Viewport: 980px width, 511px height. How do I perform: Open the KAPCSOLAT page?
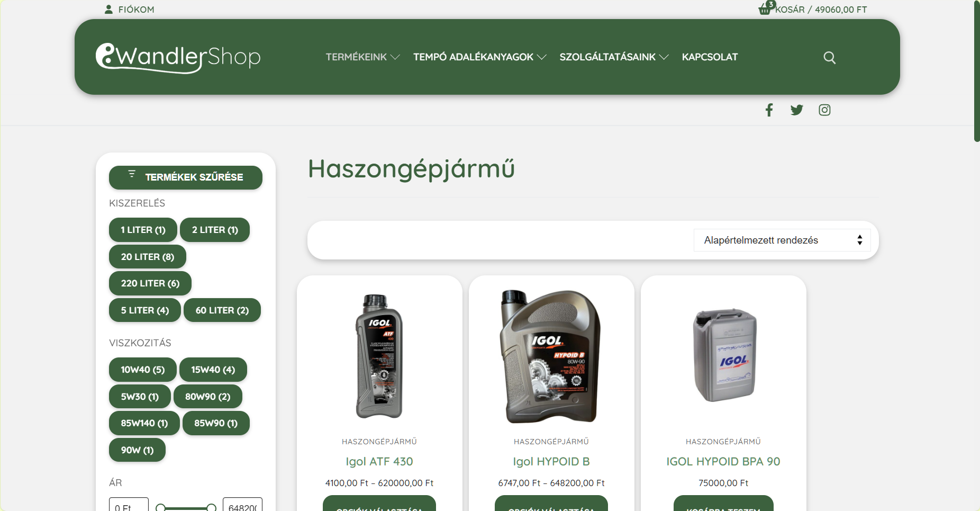tap(710, 57)
